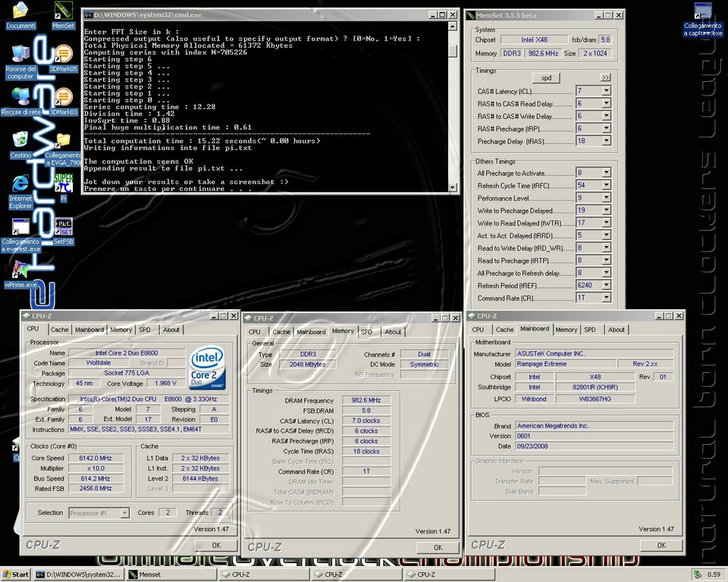Open the Performance Level dropdown

607,198
